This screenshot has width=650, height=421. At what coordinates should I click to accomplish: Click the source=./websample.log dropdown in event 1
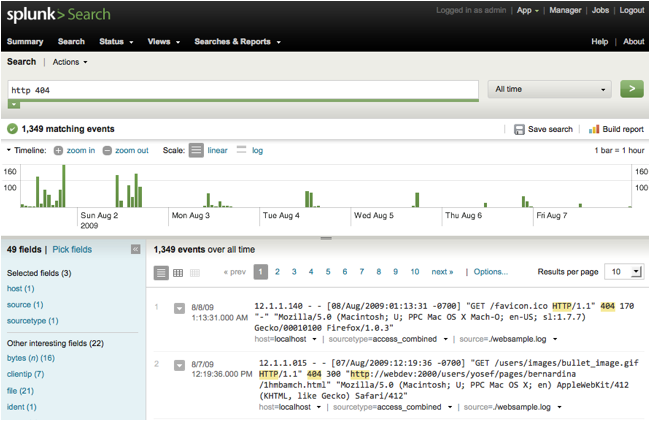click(555, 339)
